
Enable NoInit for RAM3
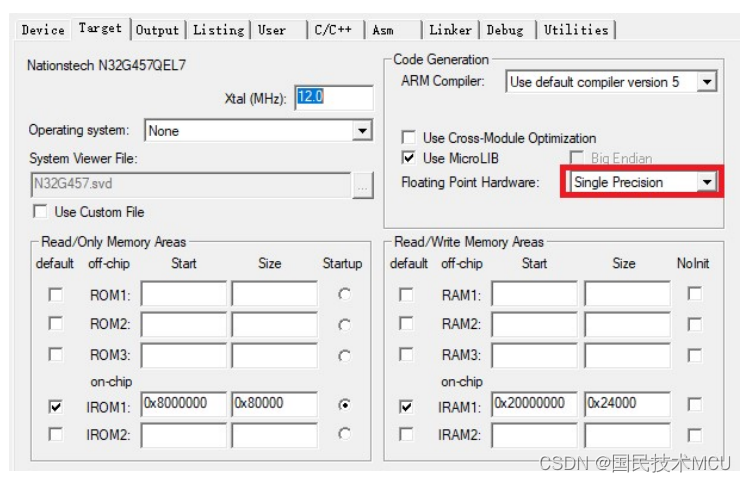[x=695, y=355]
